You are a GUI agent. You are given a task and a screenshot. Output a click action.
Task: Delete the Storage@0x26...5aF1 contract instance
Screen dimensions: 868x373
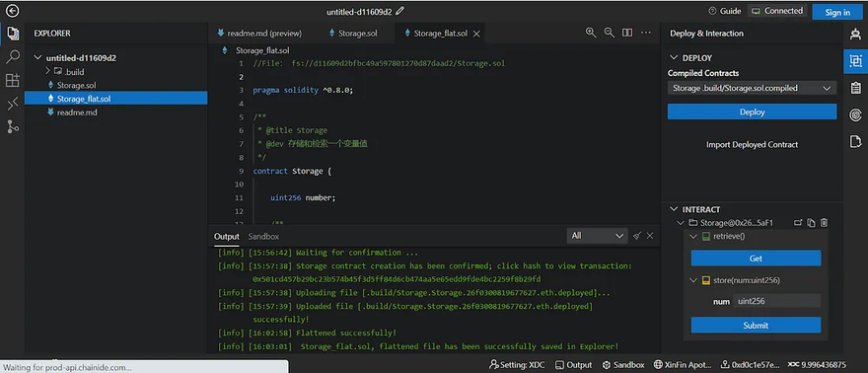[825, 223]
